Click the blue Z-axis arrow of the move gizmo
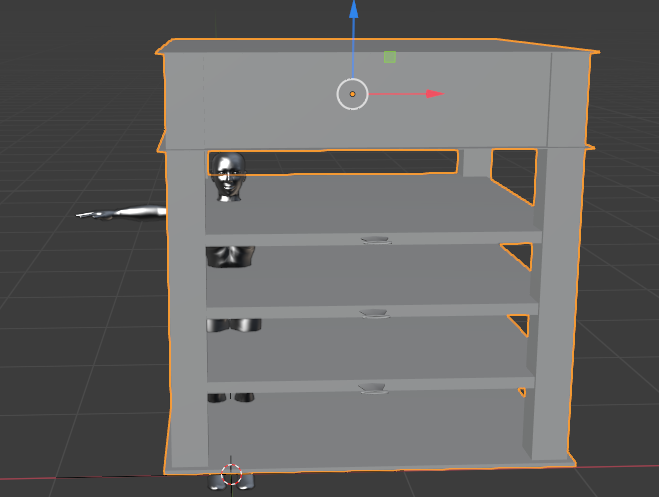The image size is (659, 497). tap(353, 12)
